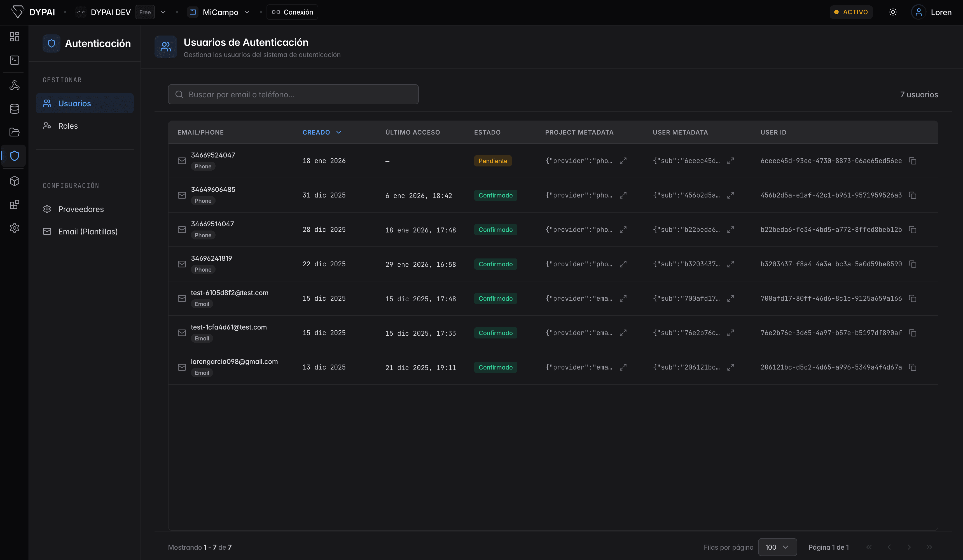The image size is (963, 560).
Task: Expand project metadata for 34669524047
Action: (623, 161)
